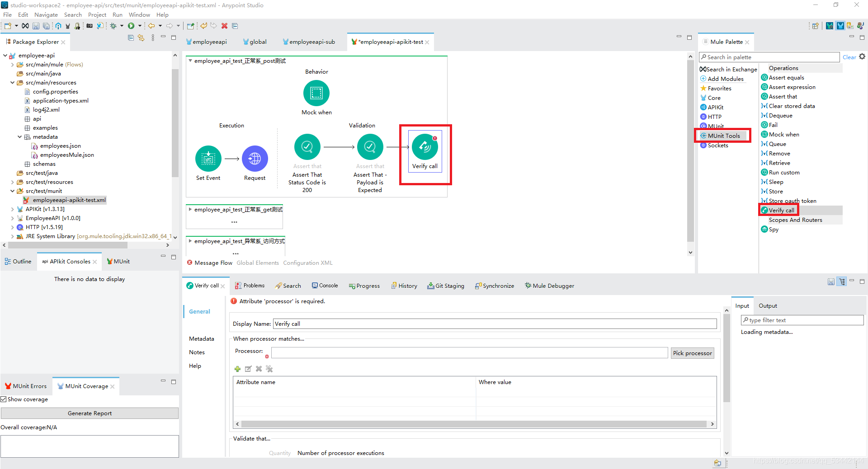Click Link with Editor icon in Package Explorer
The image size is (868, 469).
pyautogui.click(x=141, y=38)
